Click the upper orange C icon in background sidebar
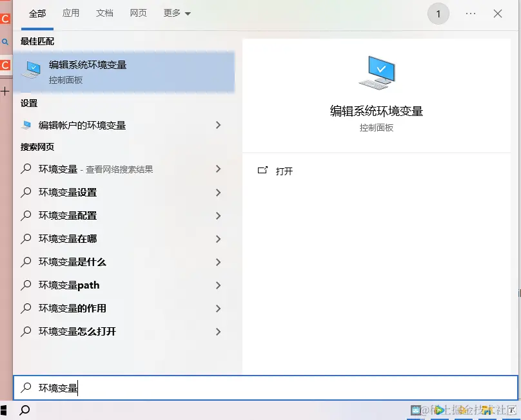Viewport: 521px width, 420px height. [x=5, y=19]
